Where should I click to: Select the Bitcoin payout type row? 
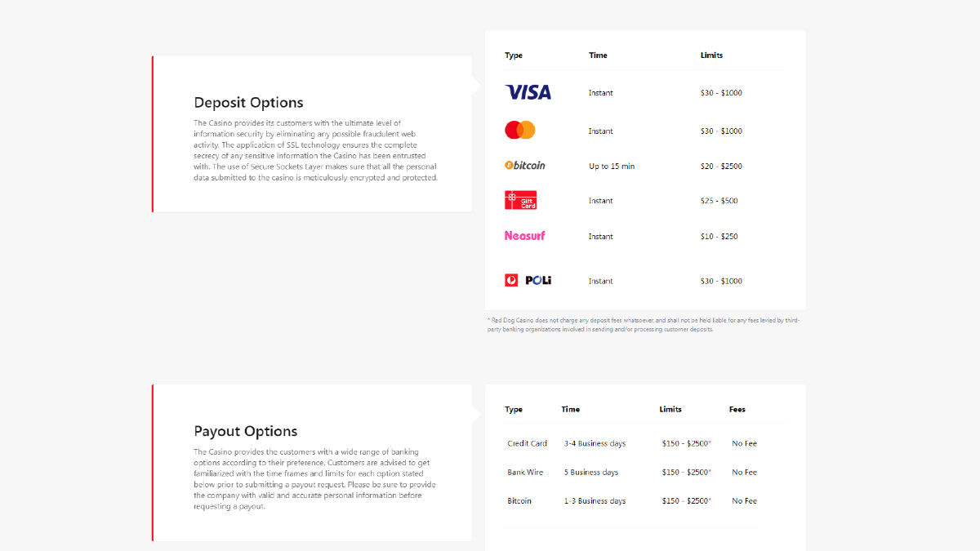(632, 500)
